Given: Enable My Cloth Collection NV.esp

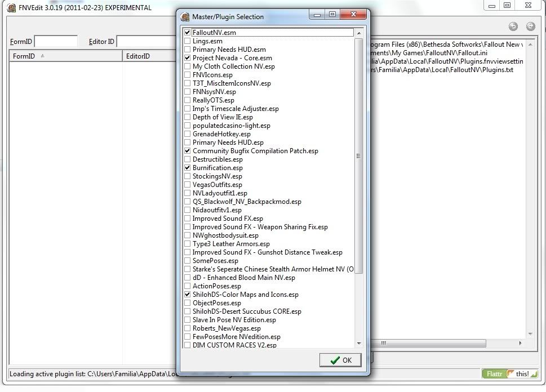Looking at the screenshot, I should pos(187,66).
